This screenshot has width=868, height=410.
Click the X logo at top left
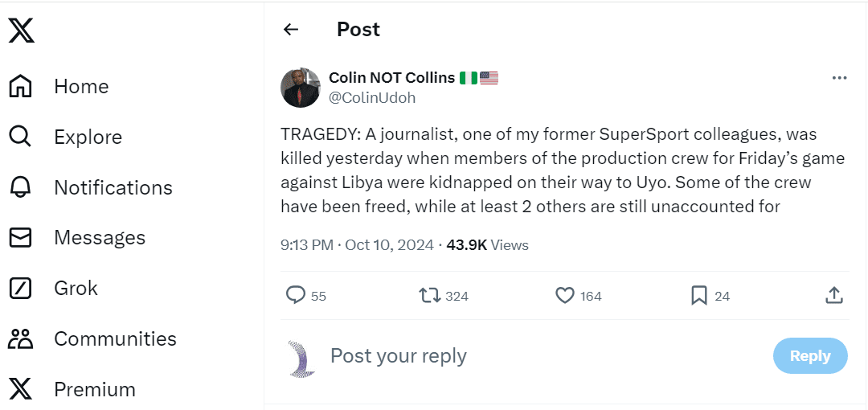coord(22,31)
